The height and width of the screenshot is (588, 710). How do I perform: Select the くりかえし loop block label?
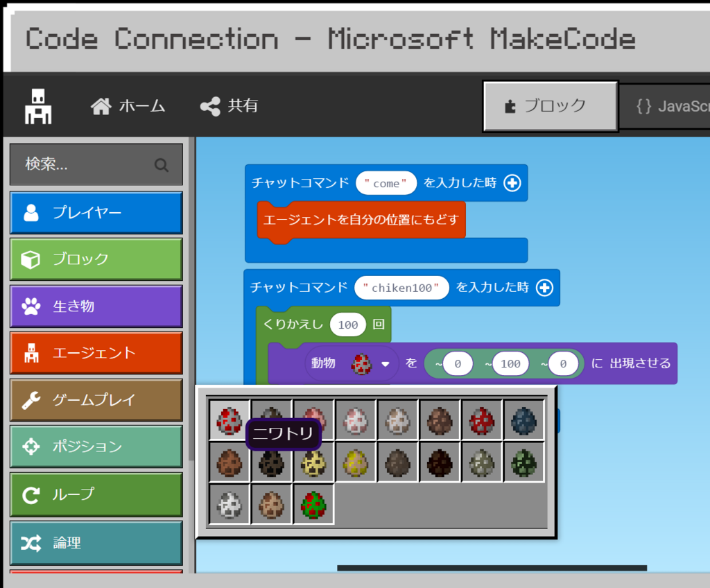coord(293,325)
